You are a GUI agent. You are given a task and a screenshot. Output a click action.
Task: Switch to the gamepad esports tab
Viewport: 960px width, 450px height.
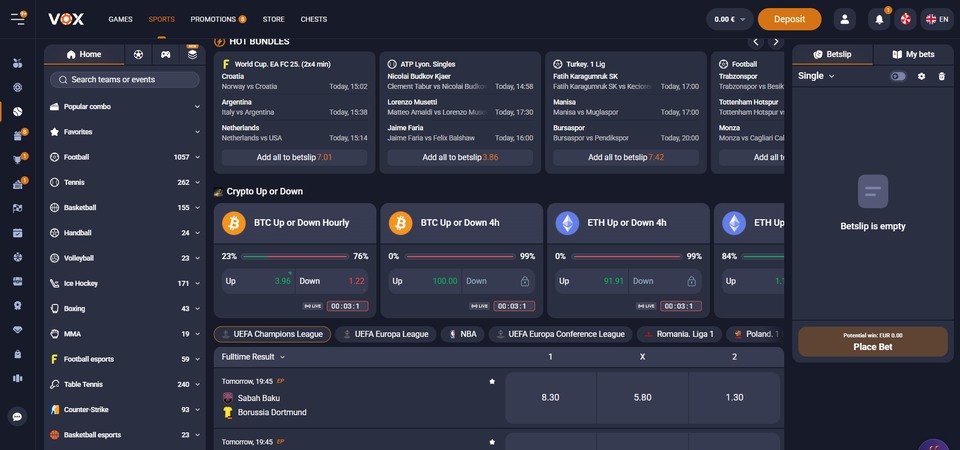click(x=165, y=54)
